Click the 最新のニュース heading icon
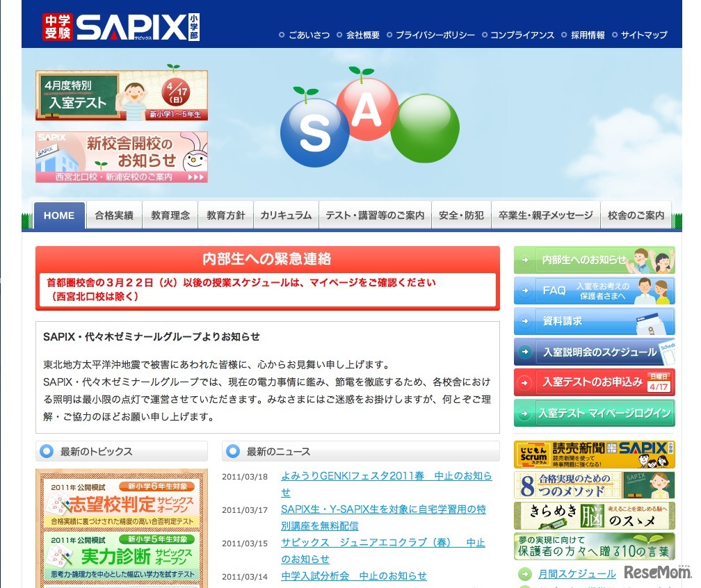This screenshot has width=701, height=588. click(232, 451)
